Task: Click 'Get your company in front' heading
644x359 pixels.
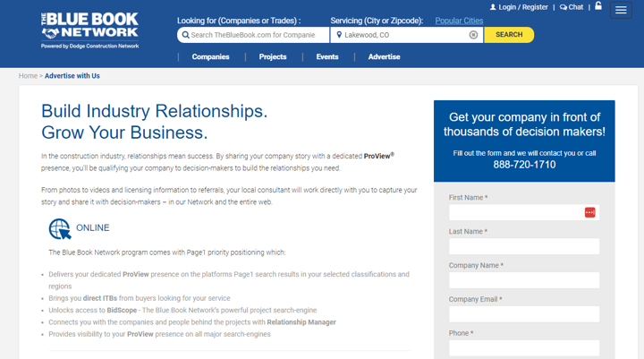Action: (524, 124)
